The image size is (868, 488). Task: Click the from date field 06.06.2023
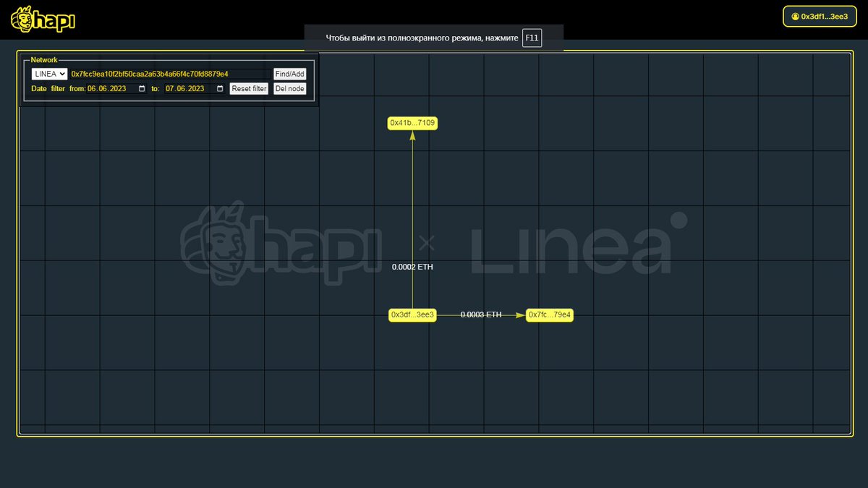point(116,89)
